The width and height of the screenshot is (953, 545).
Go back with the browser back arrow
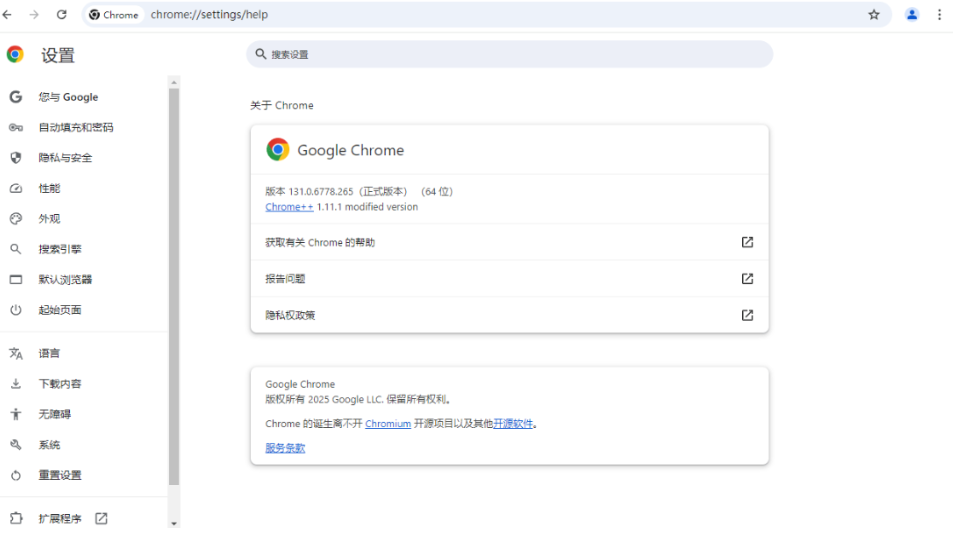[x=7, y=15]
